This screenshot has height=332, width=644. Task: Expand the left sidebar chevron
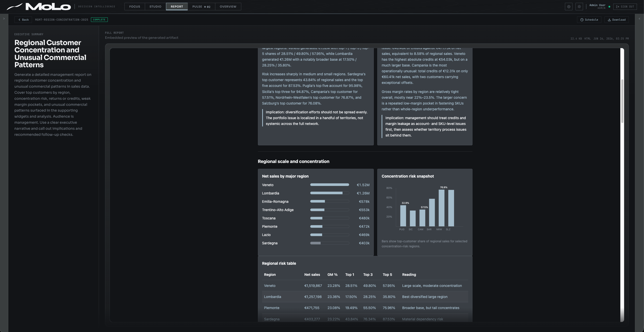point(4,19)
